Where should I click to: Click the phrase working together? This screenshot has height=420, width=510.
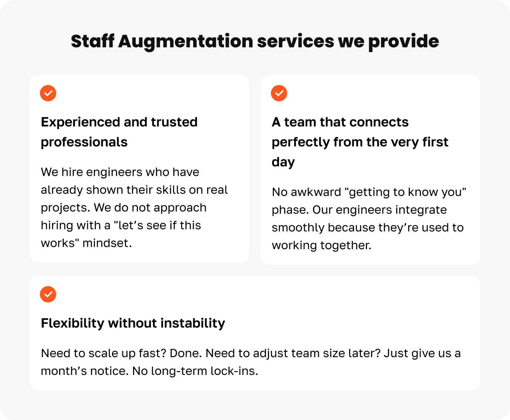321,245
